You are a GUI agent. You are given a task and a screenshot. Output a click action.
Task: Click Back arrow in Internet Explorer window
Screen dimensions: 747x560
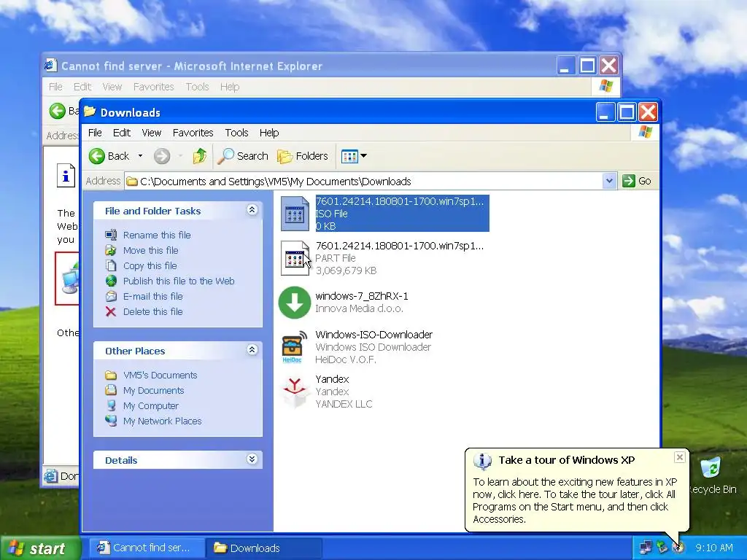[x=58, y=111]
